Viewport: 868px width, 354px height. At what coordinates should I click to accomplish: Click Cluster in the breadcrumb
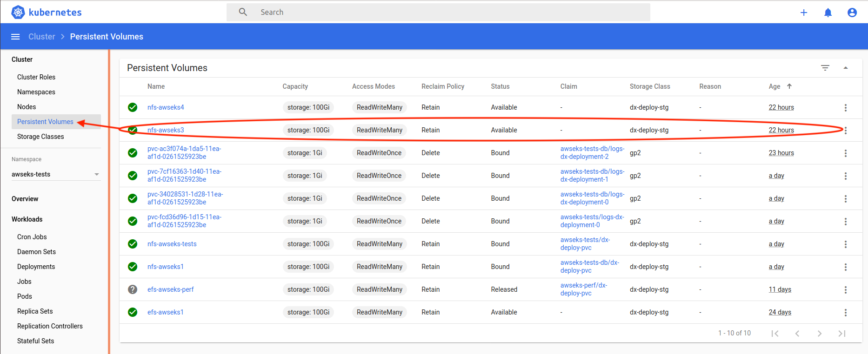[41, 37]
